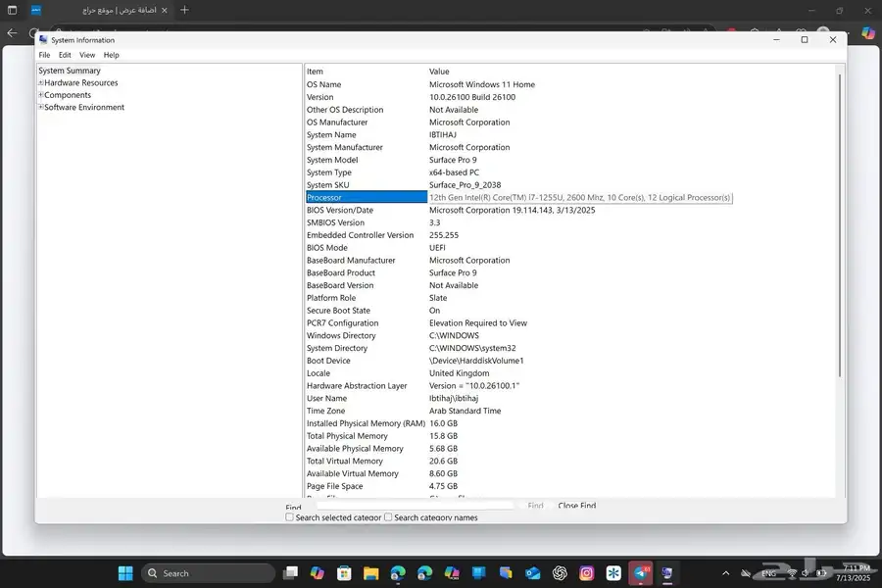
Task: Select the Boot Device row
Action: (569, 361)
